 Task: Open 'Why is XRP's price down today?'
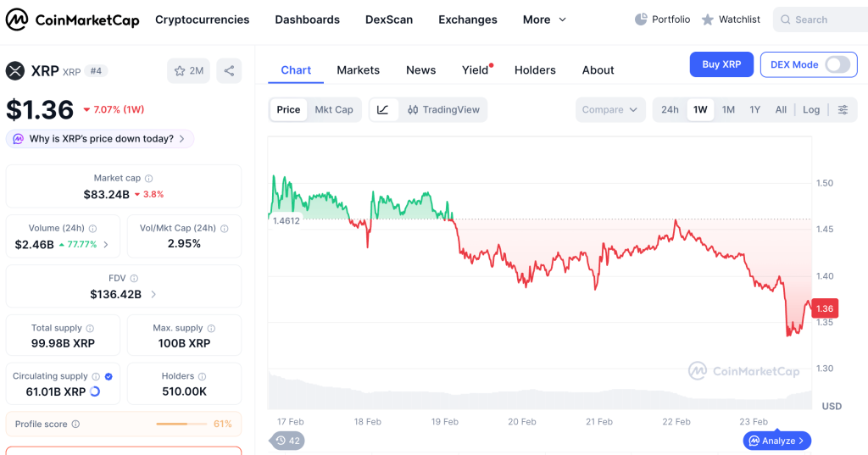100,139
